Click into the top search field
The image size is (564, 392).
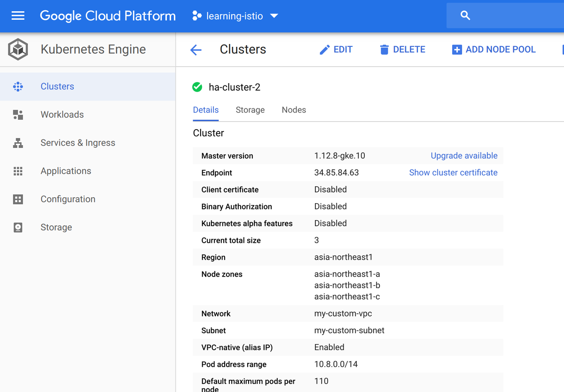505,15
